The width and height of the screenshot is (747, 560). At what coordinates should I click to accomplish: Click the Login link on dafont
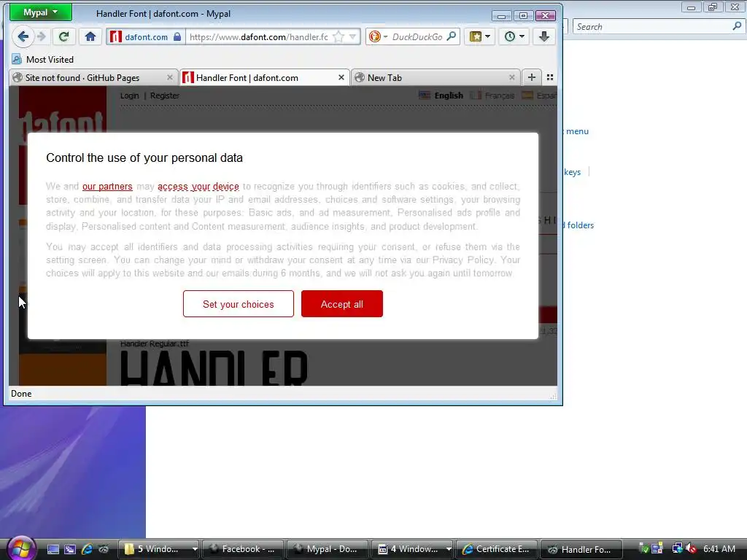coord(130,96)
